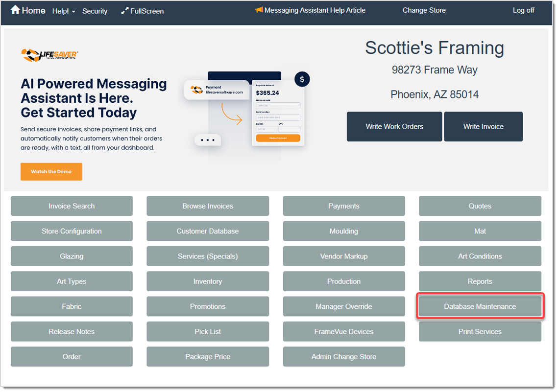Click Admin Change Store
The height and width of the screenshot is (392, 558).
[343, 356]
